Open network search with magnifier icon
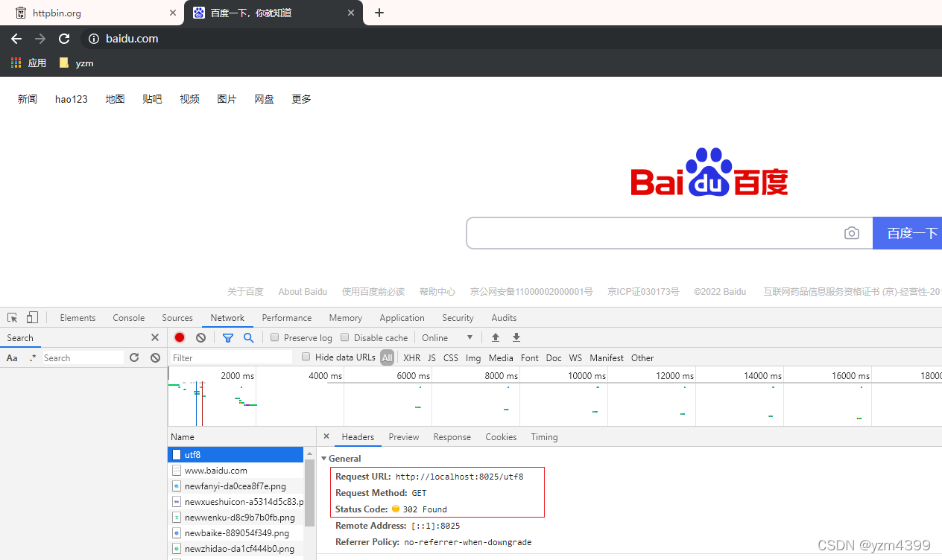942x560 pixels. [248, 337]
